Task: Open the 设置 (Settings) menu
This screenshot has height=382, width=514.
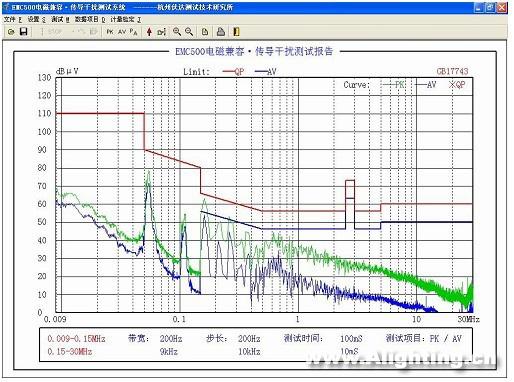Action: pos(37,20)
